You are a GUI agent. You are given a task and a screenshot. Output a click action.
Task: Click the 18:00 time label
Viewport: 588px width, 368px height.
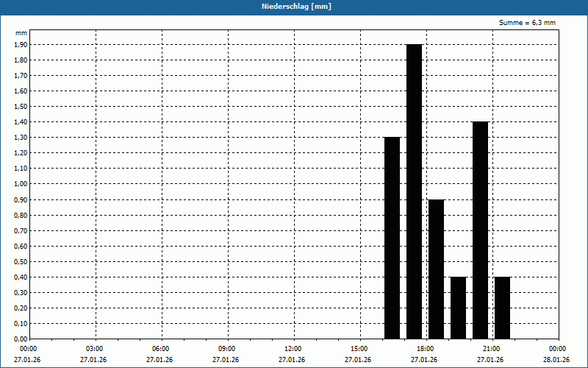tap(426, 349)
